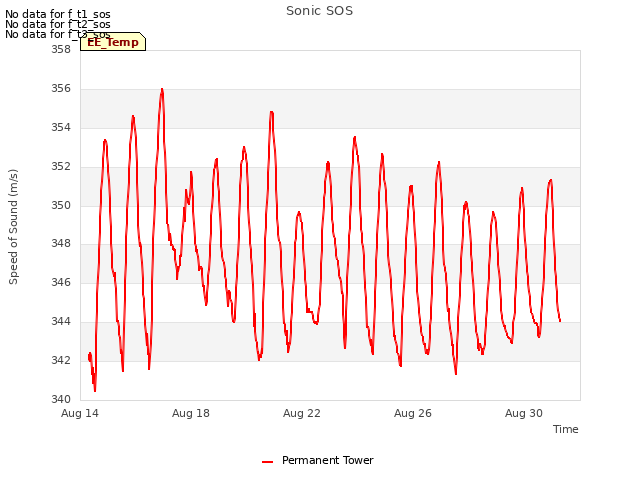The image size is (640, 480).
Task: Toggle the Permanent Tower legend entry
Action: (x=318, y=460)
